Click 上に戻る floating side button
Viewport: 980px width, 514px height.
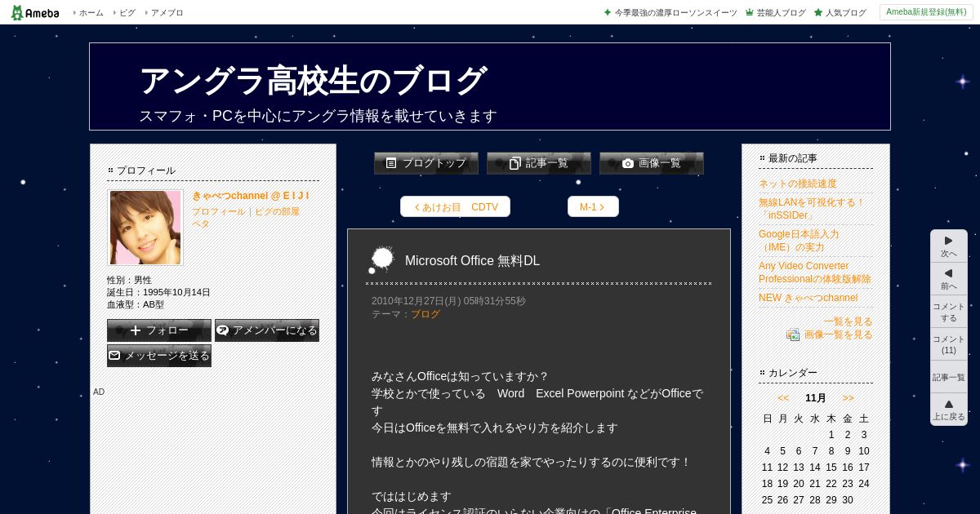coord(949,410)
